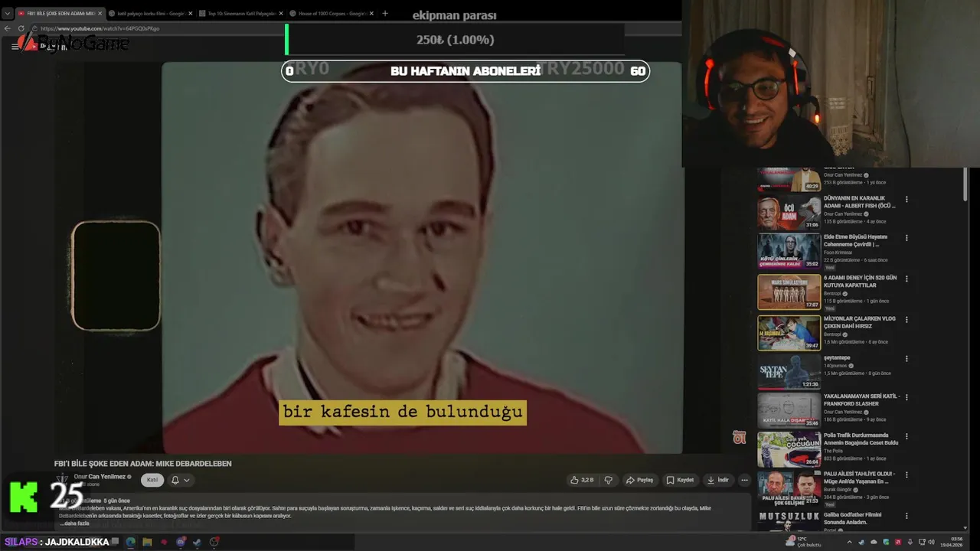Open the Onur Can Yenilmez channel link under the video

point(100,477)
